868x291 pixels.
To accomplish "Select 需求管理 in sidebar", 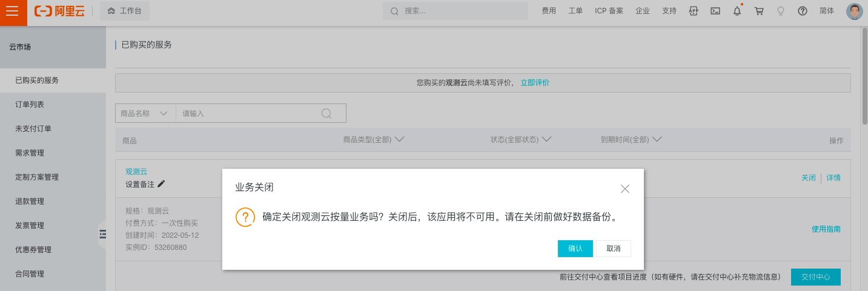I will [53, 152].
